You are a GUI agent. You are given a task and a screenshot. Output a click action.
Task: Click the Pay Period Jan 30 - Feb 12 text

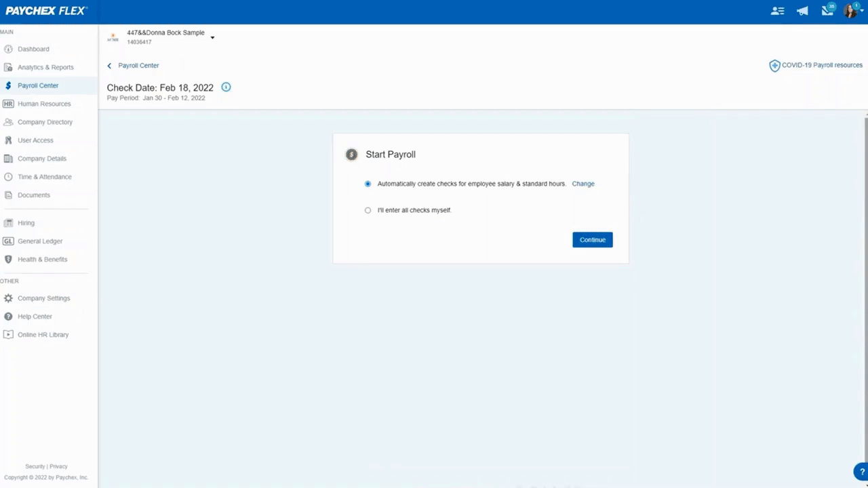(156, 98)
